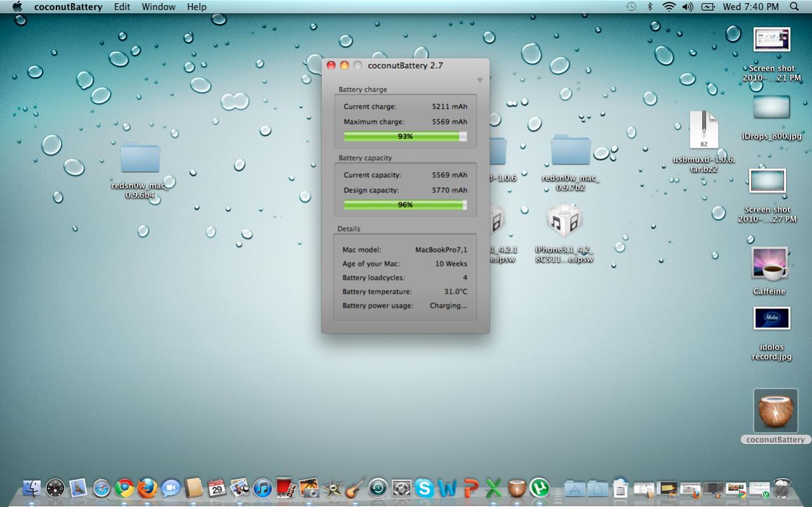This screenshot has height=507, width=812.
Task: Click the Charging... power usage text
Action: click(449, 306)
